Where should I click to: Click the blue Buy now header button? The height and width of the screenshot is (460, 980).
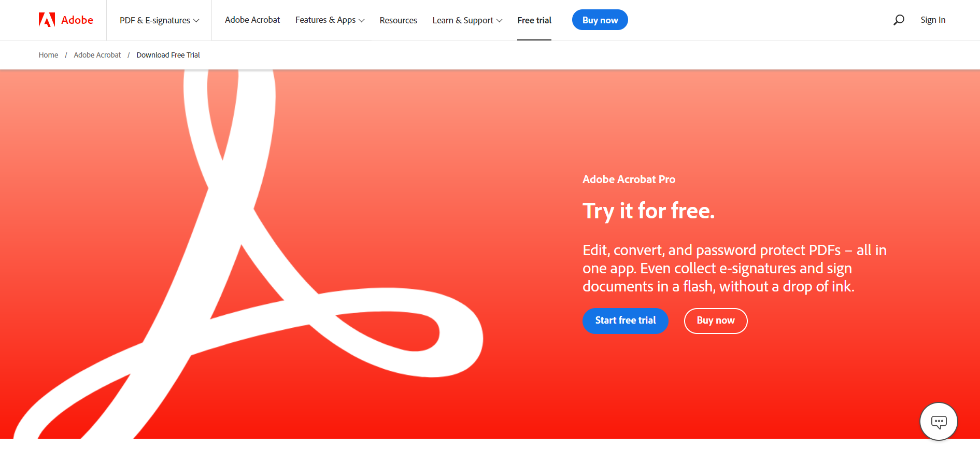pyautogui.click(x=600, y=20)
